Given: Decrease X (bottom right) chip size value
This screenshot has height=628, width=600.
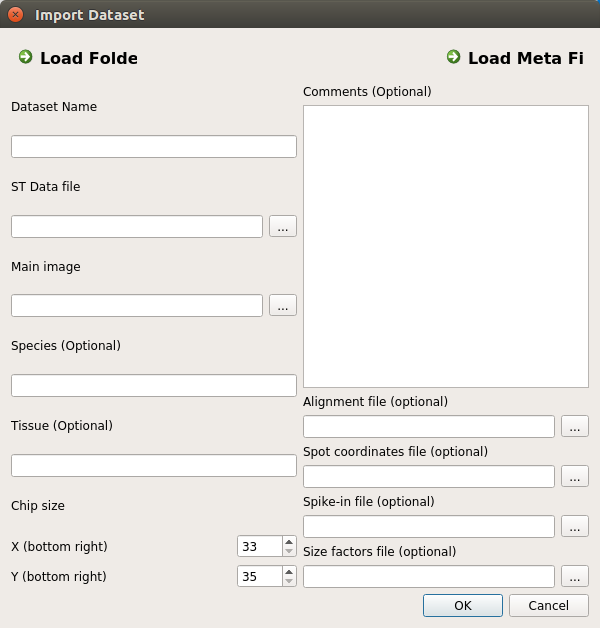Looking at the screenshot, I should [x=289, y=552].
